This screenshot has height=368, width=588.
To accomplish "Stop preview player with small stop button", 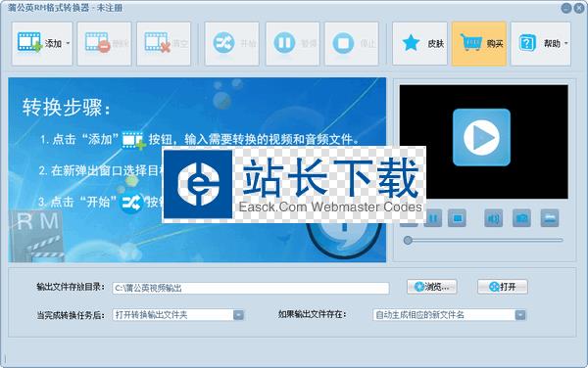I will (x=457, y=218).
